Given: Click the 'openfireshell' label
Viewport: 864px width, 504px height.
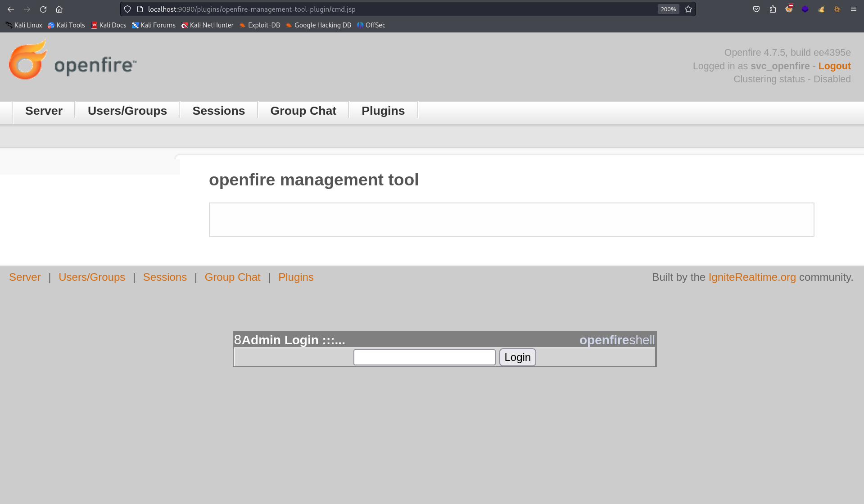Looking at the screenshot, I should click(617, 340).
